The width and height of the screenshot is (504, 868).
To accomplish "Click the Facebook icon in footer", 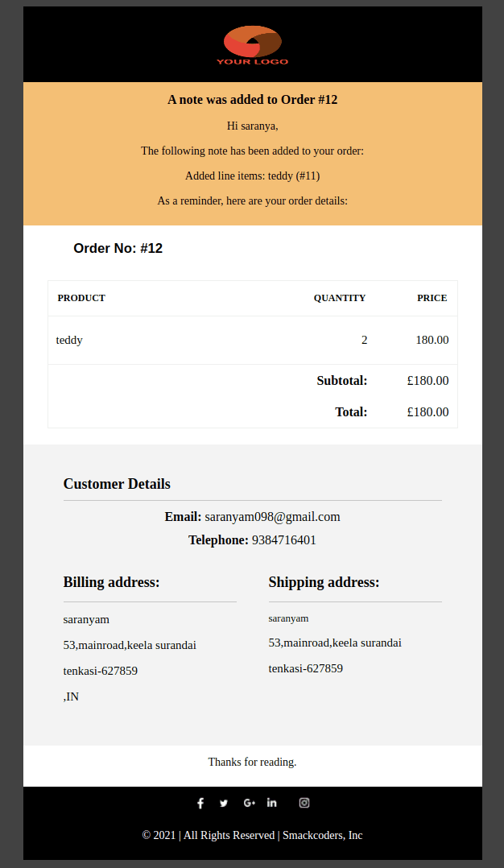I will (200, 803).
